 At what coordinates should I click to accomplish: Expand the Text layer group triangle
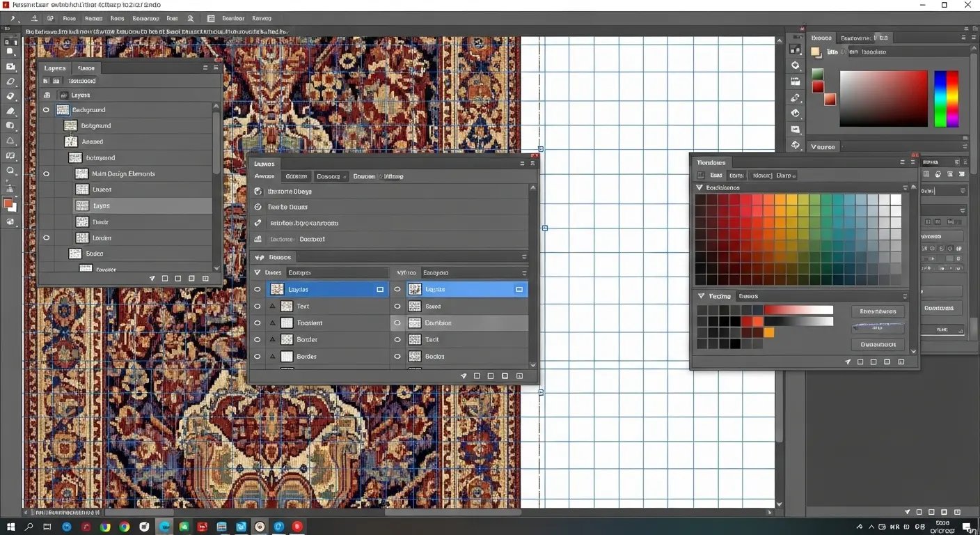click(273, 307)
